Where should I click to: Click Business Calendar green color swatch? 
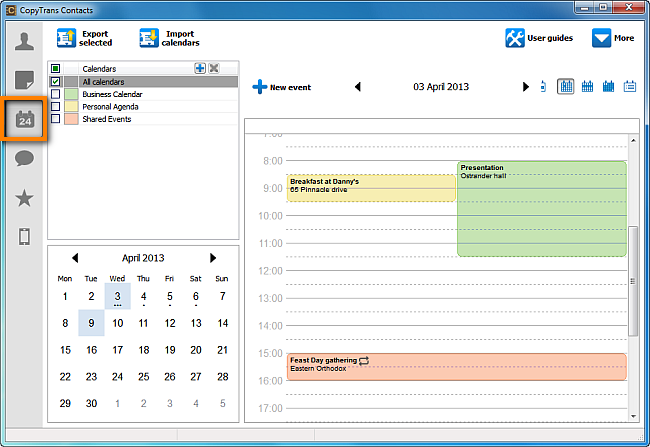point(71,94)
